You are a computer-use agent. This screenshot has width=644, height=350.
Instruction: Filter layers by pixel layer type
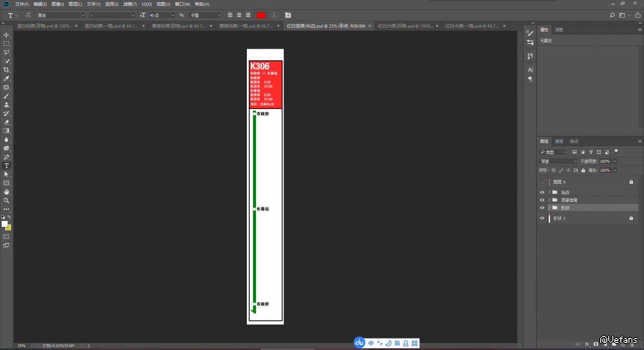pyautogui.click(x=574, y=152)
